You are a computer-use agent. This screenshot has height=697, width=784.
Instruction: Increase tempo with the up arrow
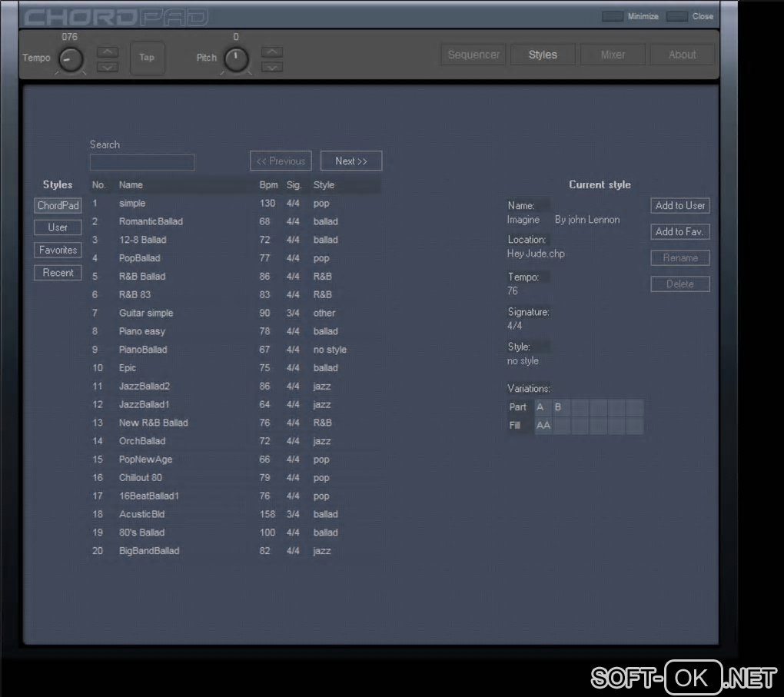(x=108, y=52)
